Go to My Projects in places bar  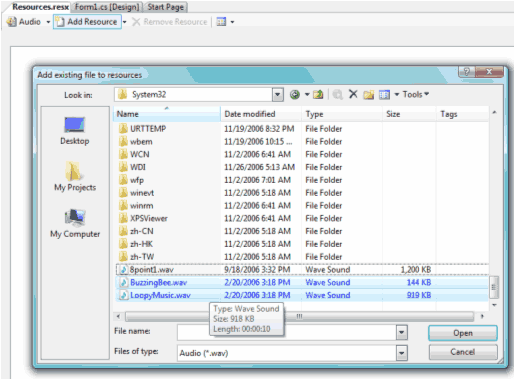[x=75, y=176]
